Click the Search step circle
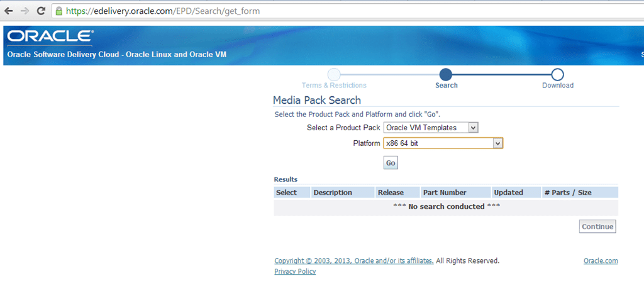The width and height of the screenshot is (644, 285). coord(446,75)
